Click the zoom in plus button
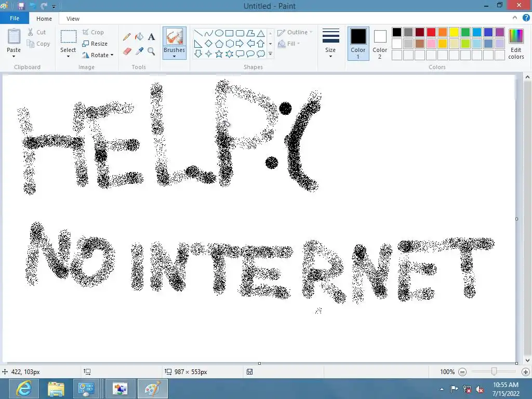 [526, 372]
